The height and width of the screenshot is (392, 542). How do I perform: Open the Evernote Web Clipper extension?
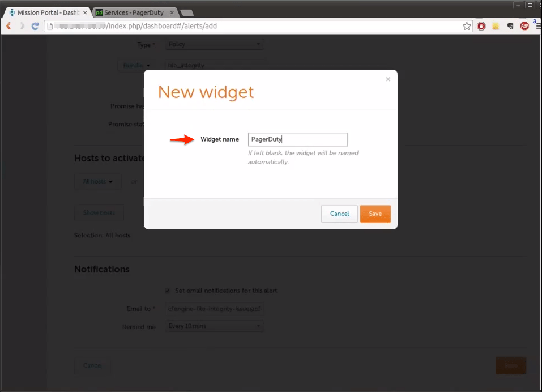(510, 26)
